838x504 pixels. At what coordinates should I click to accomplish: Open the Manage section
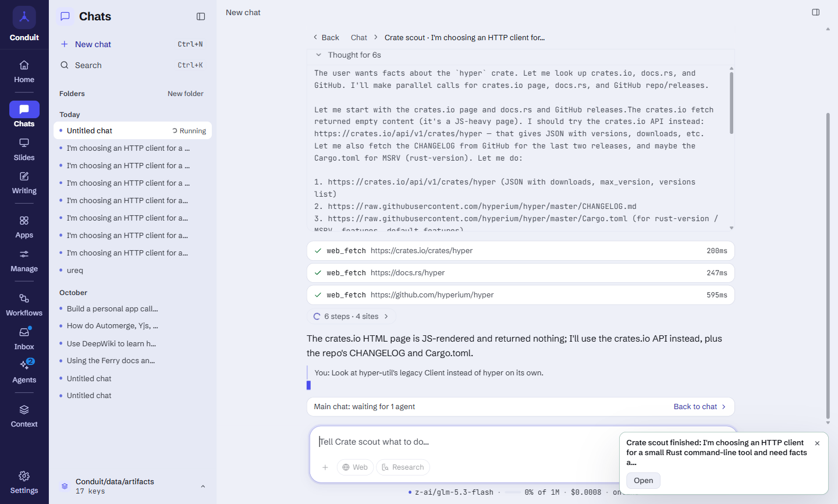tap(24, 261)
